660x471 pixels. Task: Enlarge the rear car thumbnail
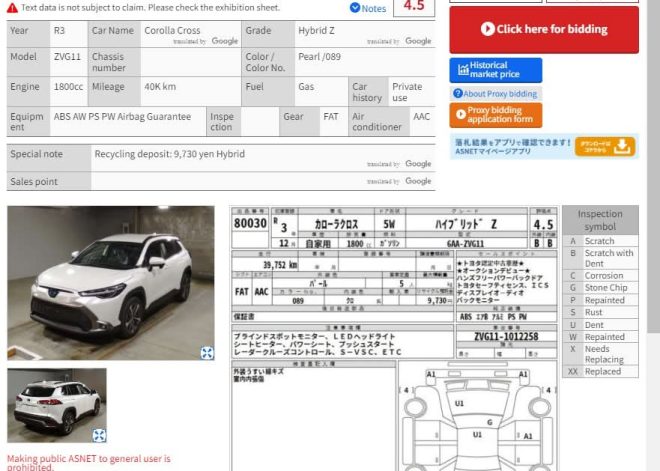click(99, 435)
